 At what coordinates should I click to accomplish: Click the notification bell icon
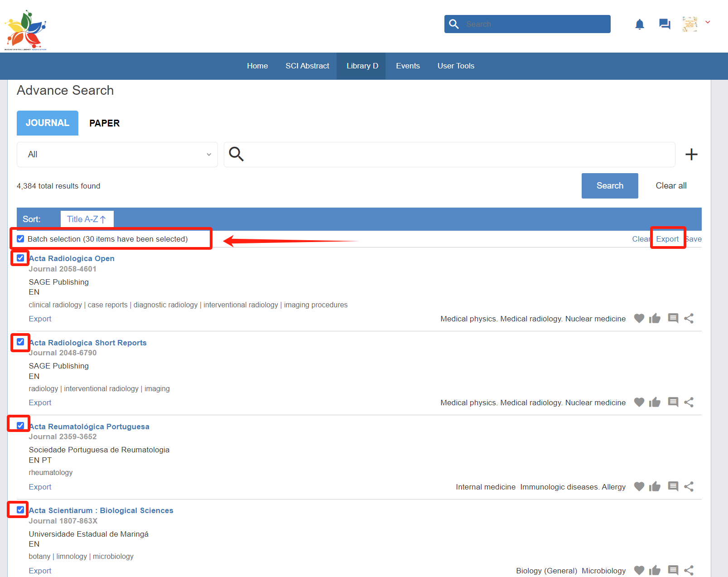639,24
